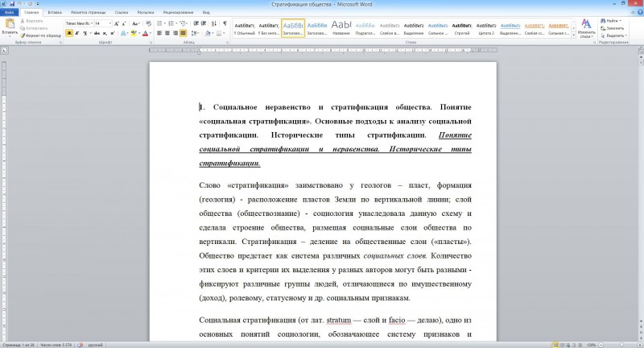The width and height of the screenshot is (644, 348).
Task: Apply the Title (Название) style
Action: (341, 28)
